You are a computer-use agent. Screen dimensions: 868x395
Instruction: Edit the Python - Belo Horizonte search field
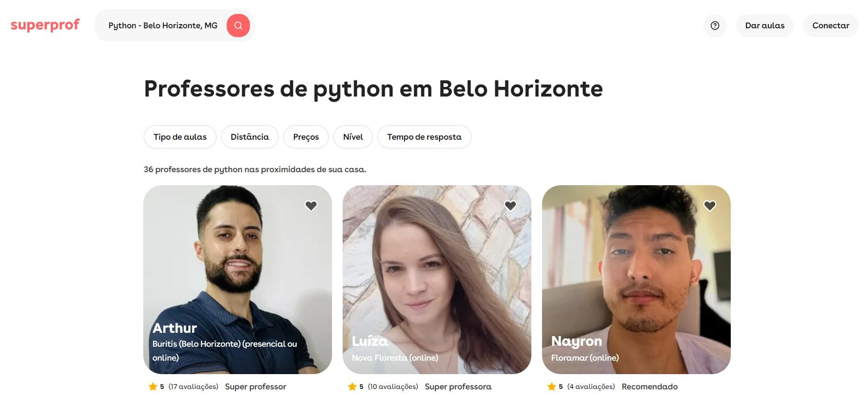(x=163, y=26)
